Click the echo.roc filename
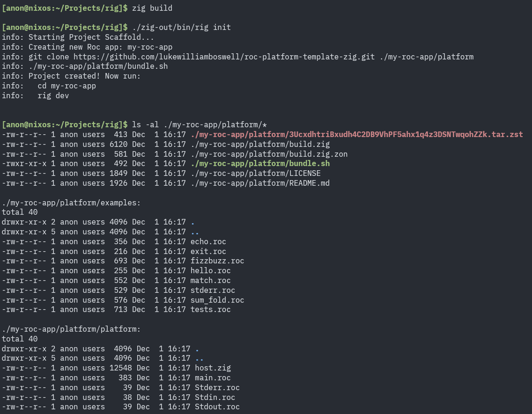The width and height of the screenshot is (532, 414). coord(208,242)
